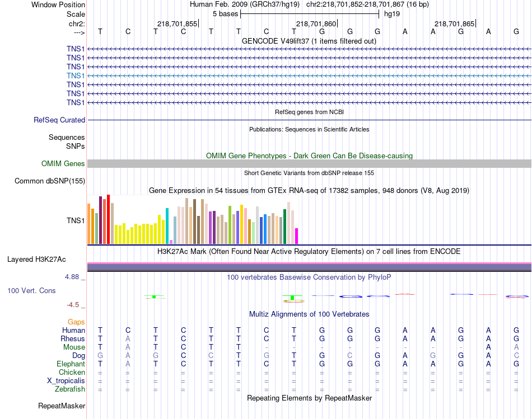
Task: Click the Sequences subtrack label
Action: tap(67, 137)
